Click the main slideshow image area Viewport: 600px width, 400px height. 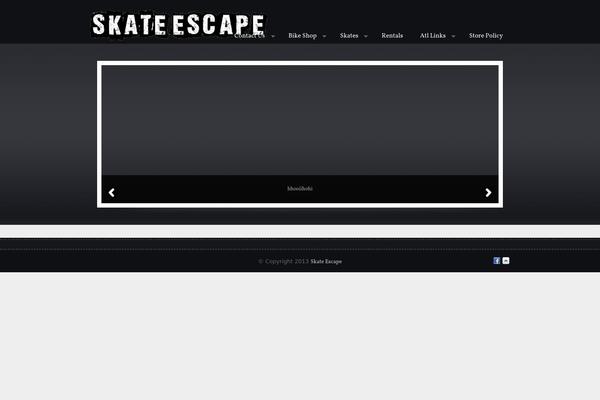[x=300, y=120]
